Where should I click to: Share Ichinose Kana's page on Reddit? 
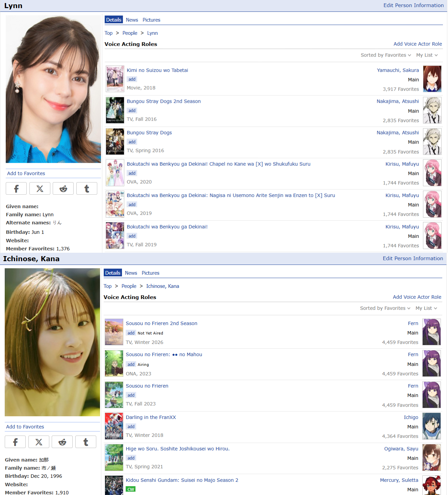(62, 442)
